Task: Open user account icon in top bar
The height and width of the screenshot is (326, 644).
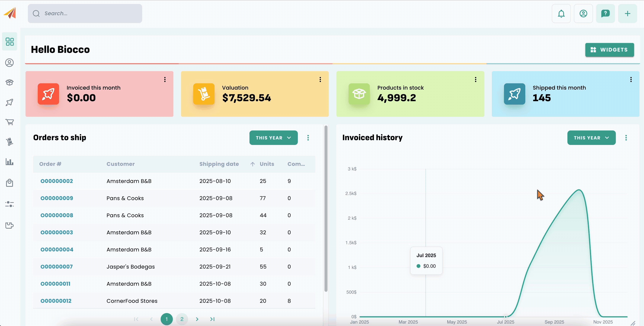Action: click(583, 14)
